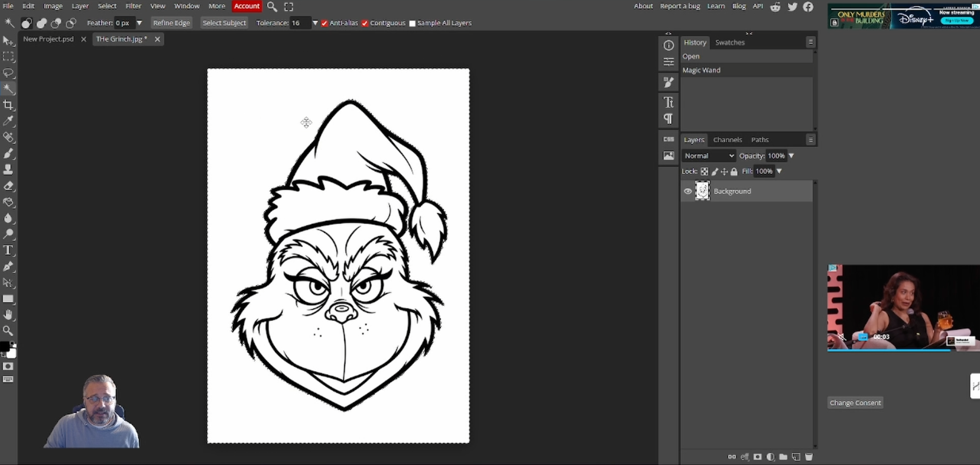Click the Refine Edge button
Image resolution: width=980 pixels, height=465 pixels.
click(x=171, y=23)
